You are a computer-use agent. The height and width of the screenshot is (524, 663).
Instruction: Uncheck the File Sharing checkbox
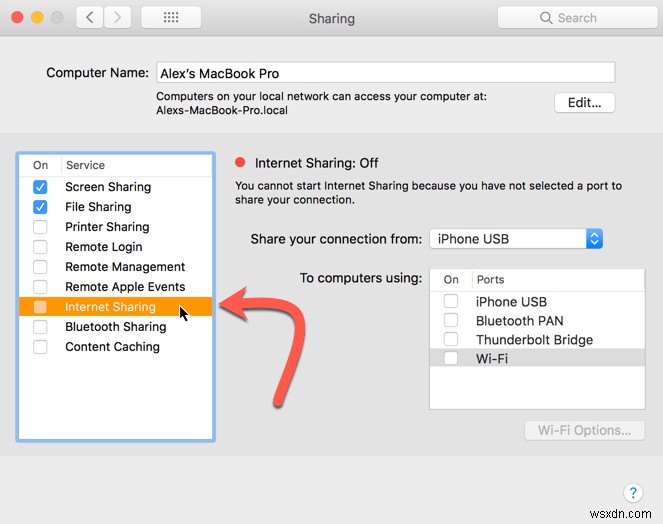(x=40, y=207)
